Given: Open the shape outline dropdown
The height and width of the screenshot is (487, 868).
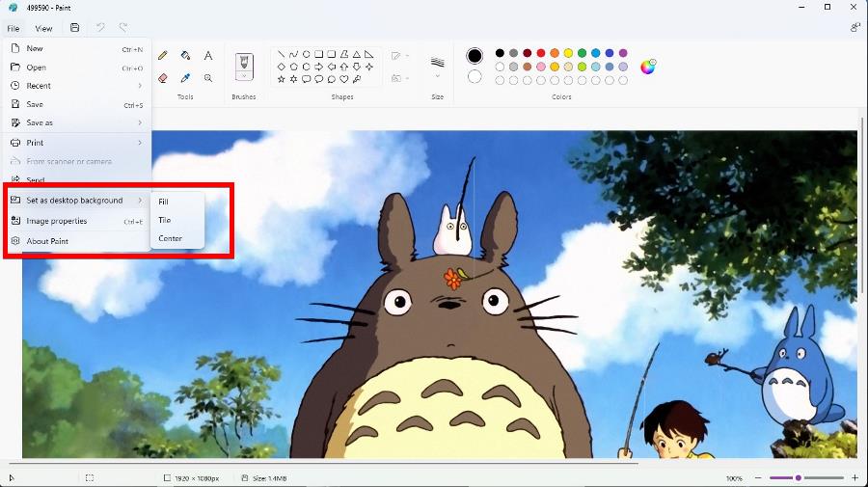Looking at the screenshot, I should pyautogui.click(x=399, y=56).
